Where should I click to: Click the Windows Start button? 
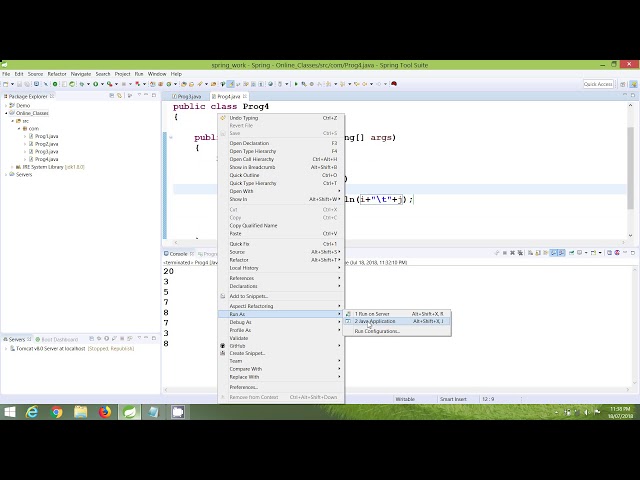coord(10,412)
